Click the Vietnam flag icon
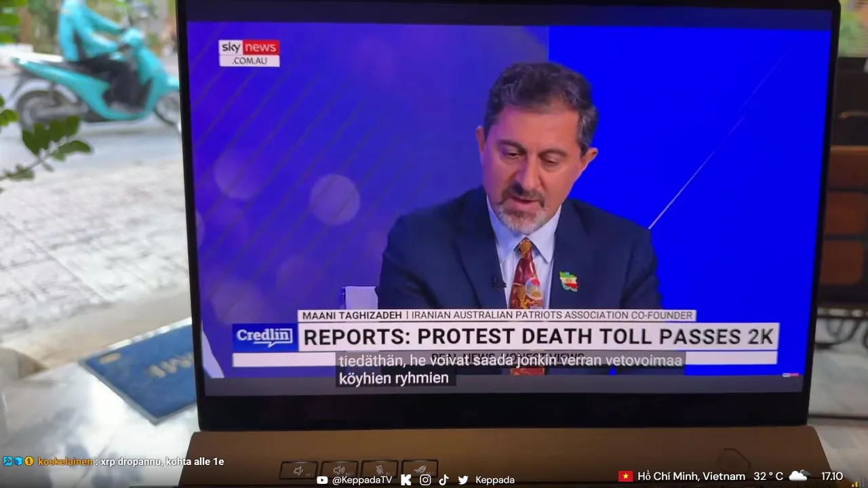 625,476
